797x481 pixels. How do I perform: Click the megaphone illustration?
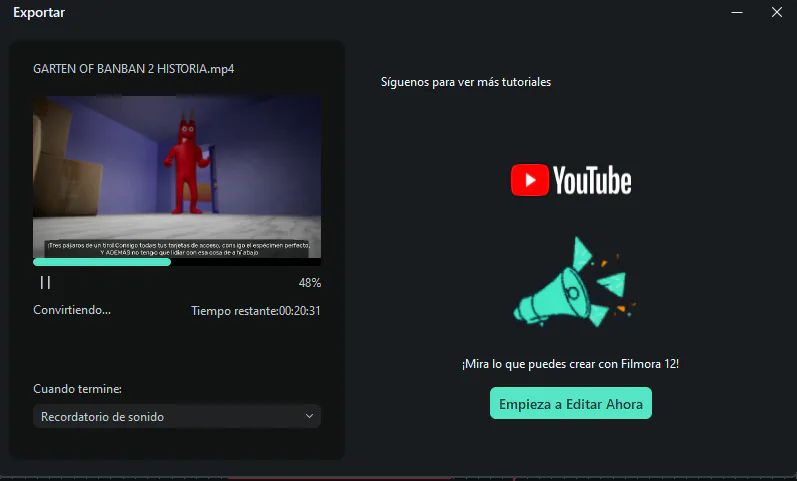point(574,282)
